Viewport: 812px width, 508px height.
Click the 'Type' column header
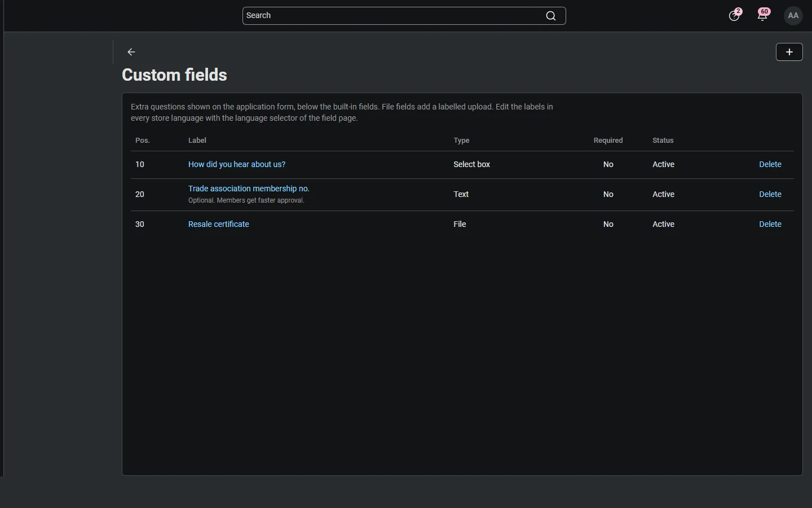click(462, 141)
